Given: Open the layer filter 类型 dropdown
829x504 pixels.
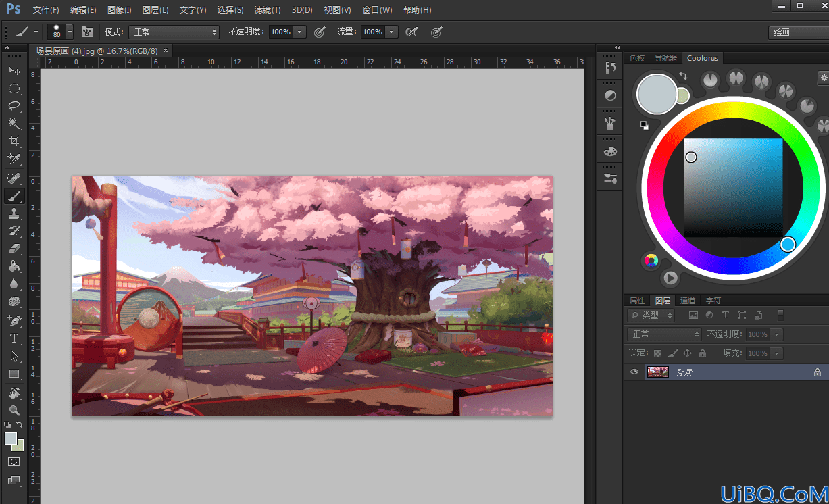Looking at the screenshot, I should pos(651,316).
